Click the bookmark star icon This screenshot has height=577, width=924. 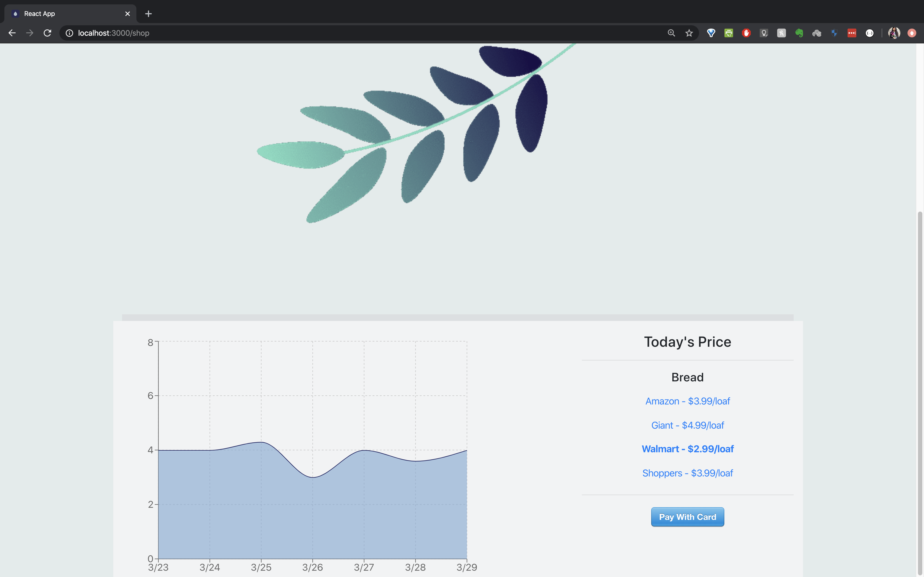point(689,33)
